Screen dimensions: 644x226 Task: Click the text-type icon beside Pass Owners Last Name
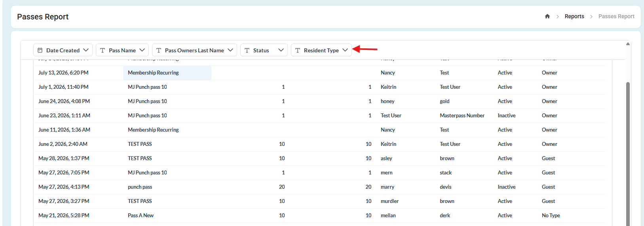[x=159, y=50]
